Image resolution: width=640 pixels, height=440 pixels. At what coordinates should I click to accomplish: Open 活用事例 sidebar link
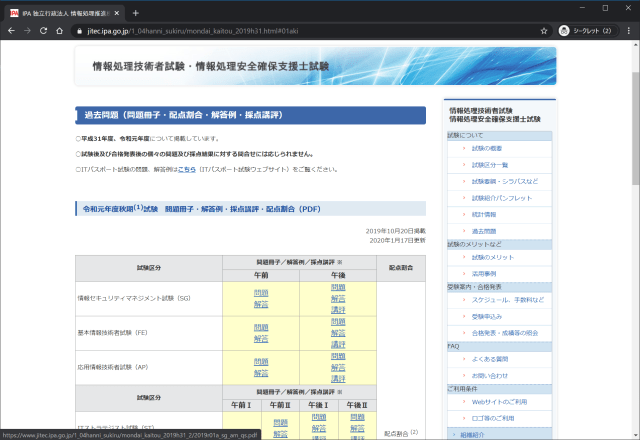click(484, 274)
